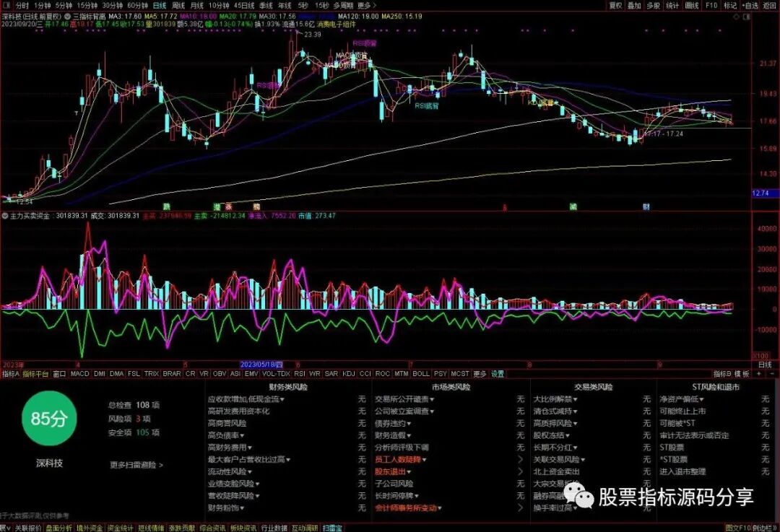The image size is (780, 532).
Task: Click the chevron icon beside 三指标背离
Action: pyautogui.click(x=68, y=17)
